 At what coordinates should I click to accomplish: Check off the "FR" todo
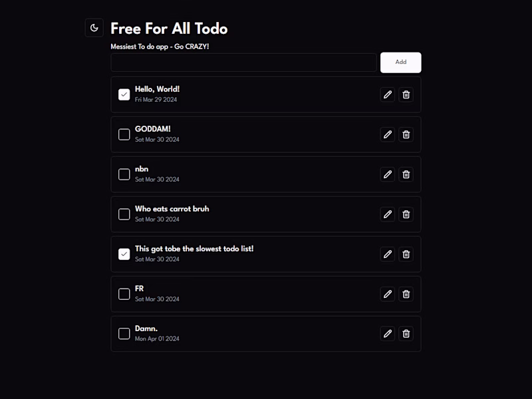124,294
